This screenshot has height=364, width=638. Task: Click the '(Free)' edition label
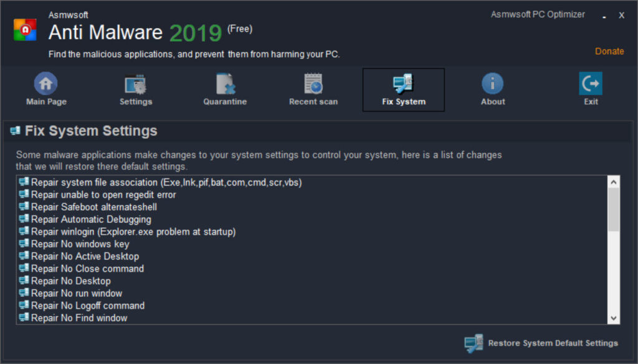point(240,29)
